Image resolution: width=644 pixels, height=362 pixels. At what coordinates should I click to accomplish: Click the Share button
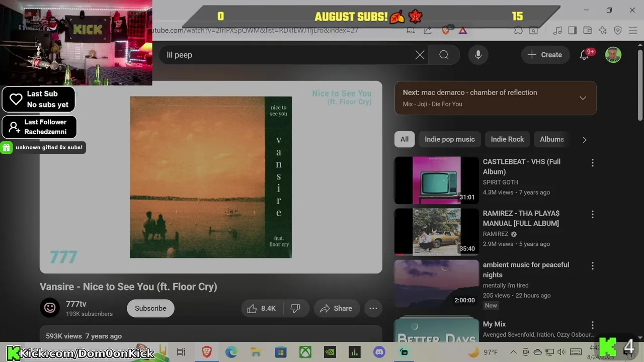pos(337,308)
